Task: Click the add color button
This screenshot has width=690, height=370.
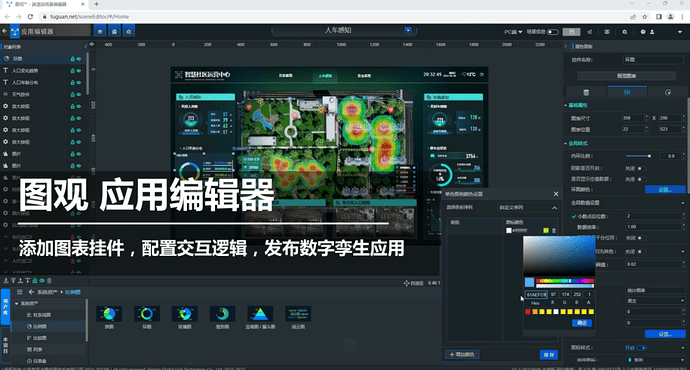Action: point(462,355)
